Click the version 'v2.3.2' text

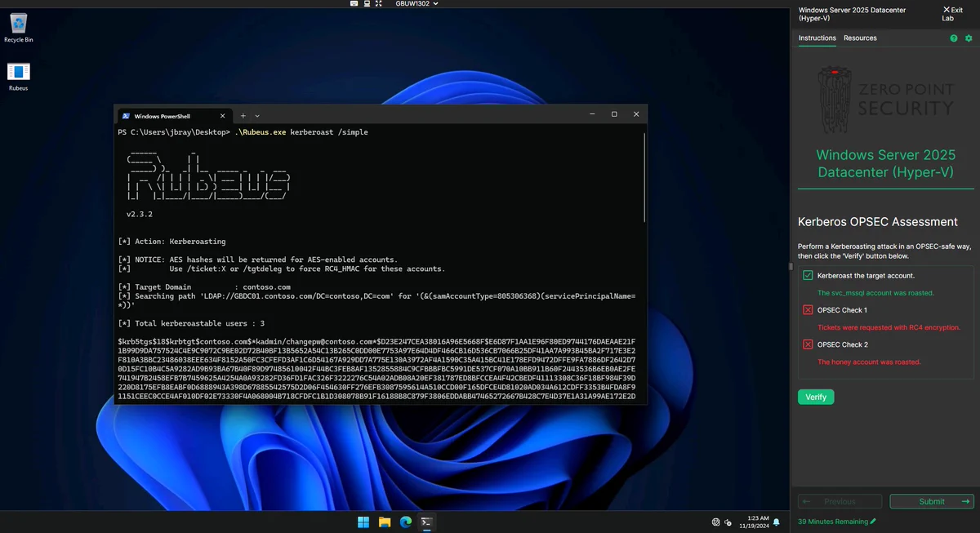pyautogui.click(x=140, y=215)
